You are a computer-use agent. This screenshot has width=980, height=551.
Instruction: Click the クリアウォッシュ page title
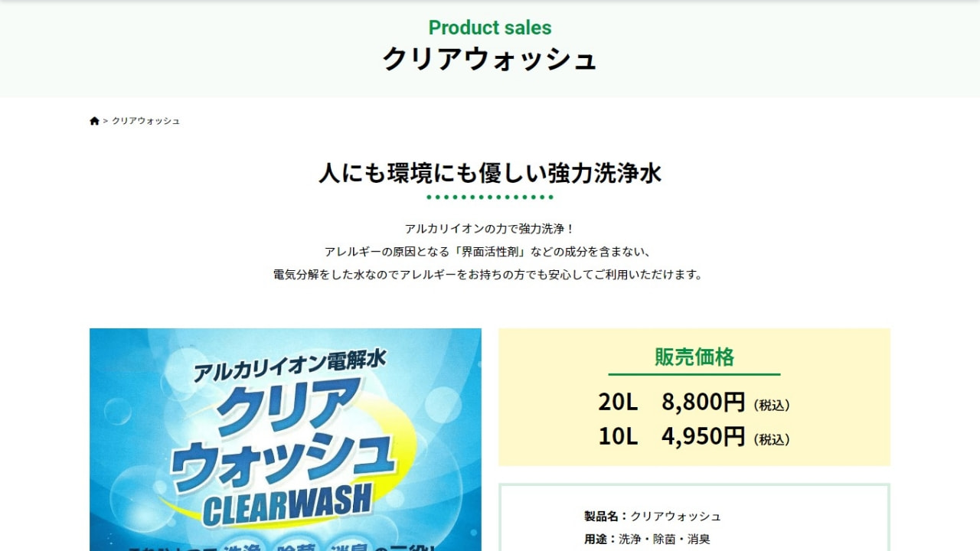490,60
